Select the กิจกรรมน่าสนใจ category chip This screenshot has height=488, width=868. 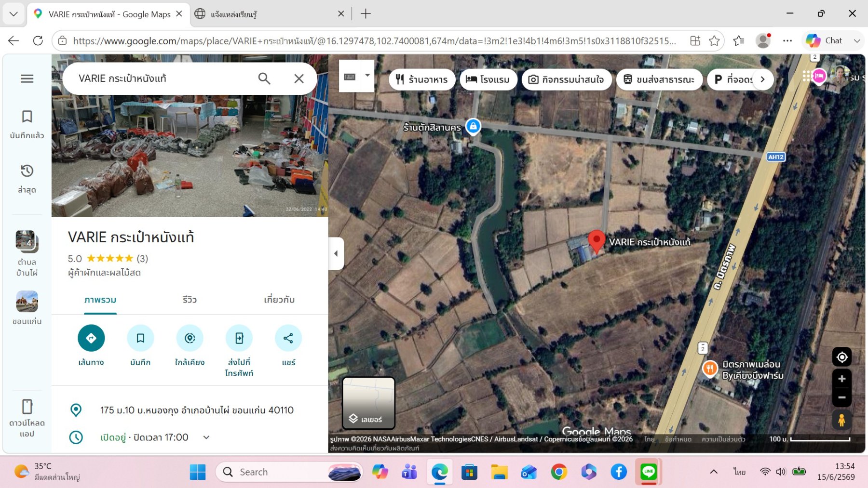567,79
